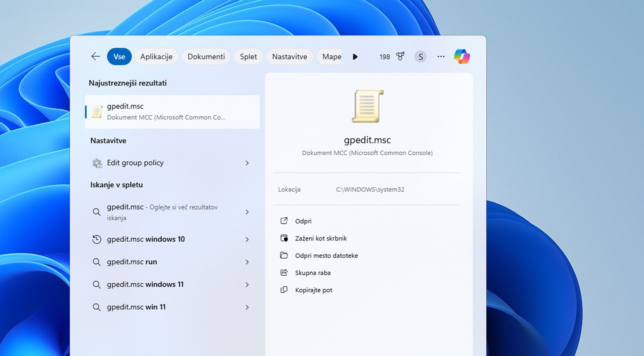
Task: Open the rewards trophy icon showing 198
Action: click(x=400, y=56)
